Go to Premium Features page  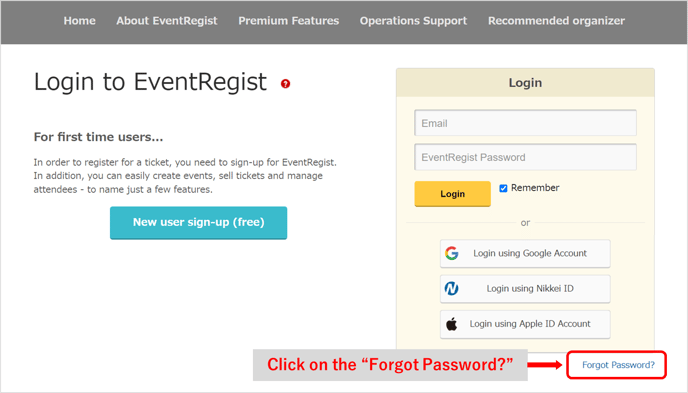coord(289,21)
